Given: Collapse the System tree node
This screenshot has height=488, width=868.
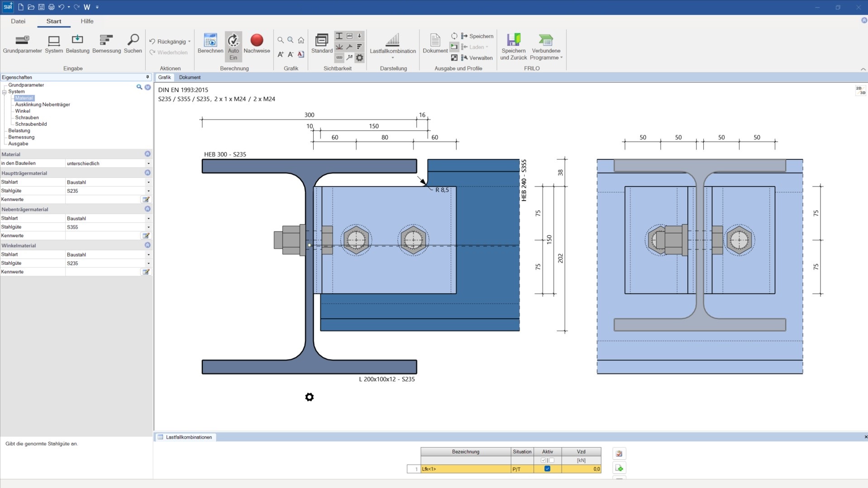Looking at the screenshot, I should pyautogui.click(x=5, y=92).
